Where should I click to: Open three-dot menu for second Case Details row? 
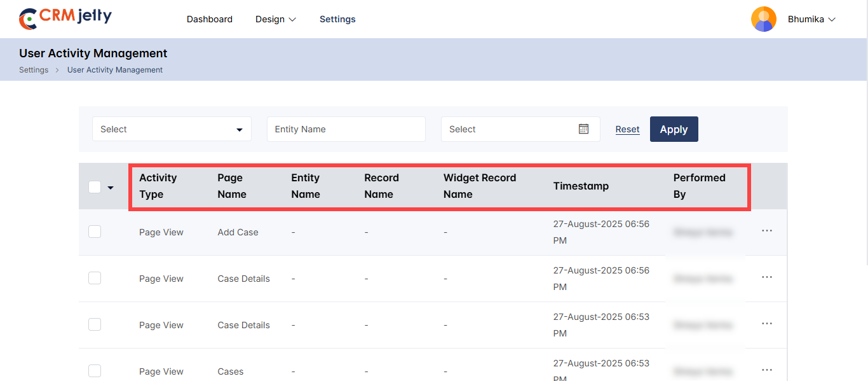point(766,324)
